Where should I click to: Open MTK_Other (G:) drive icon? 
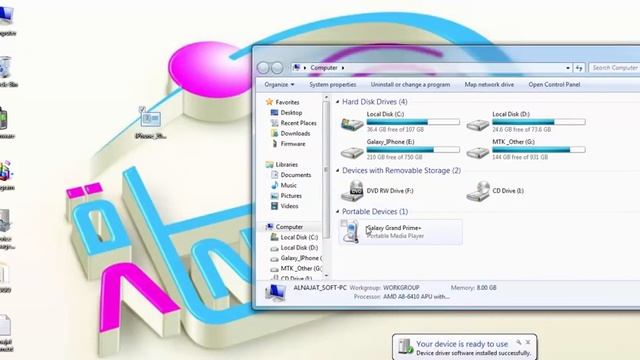[x=478, y=153]
